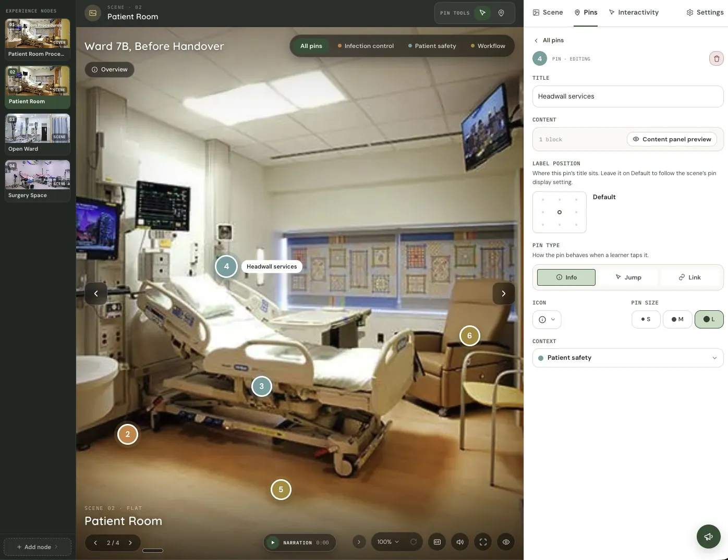Switch to the Pins tab

586,13
